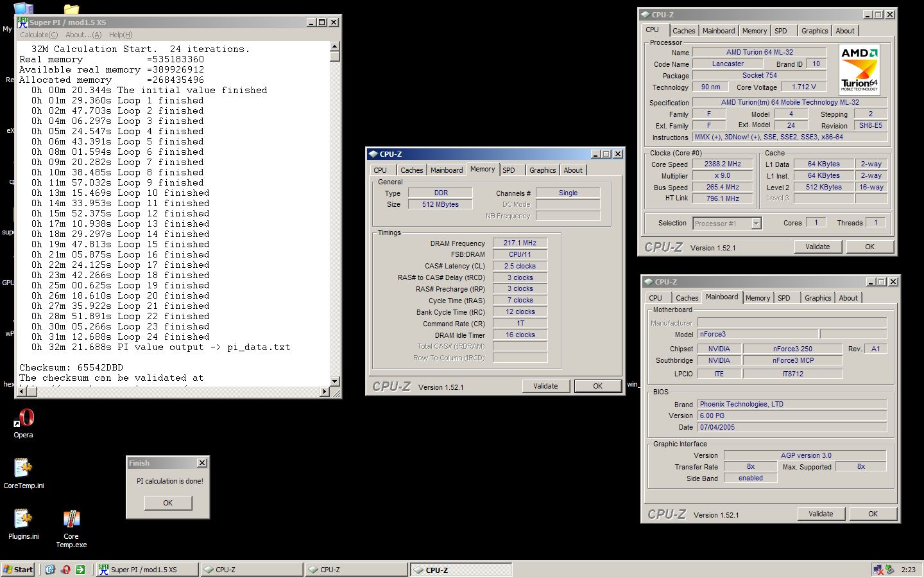Click the Opera quick launch icon in taskbar
The image size is (924, 578).
pyautogui.click(x=65, y=570)
